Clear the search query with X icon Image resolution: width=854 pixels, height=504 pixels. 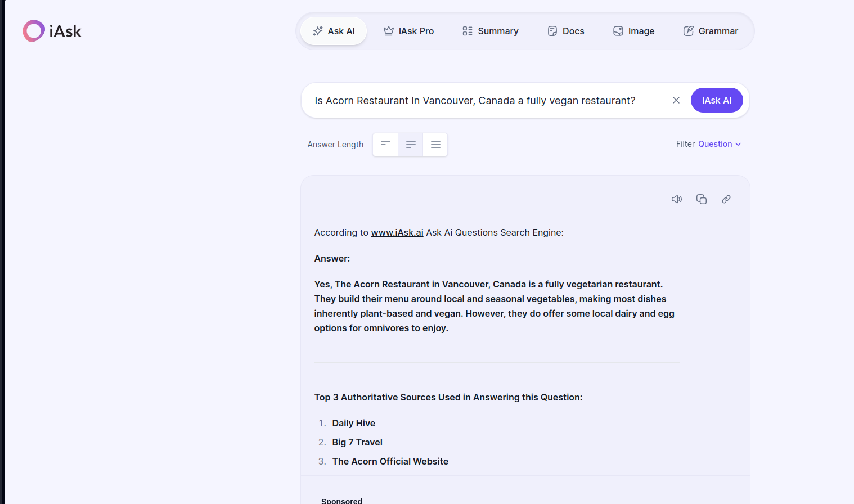pyautogui.click(x=676, y=100)
